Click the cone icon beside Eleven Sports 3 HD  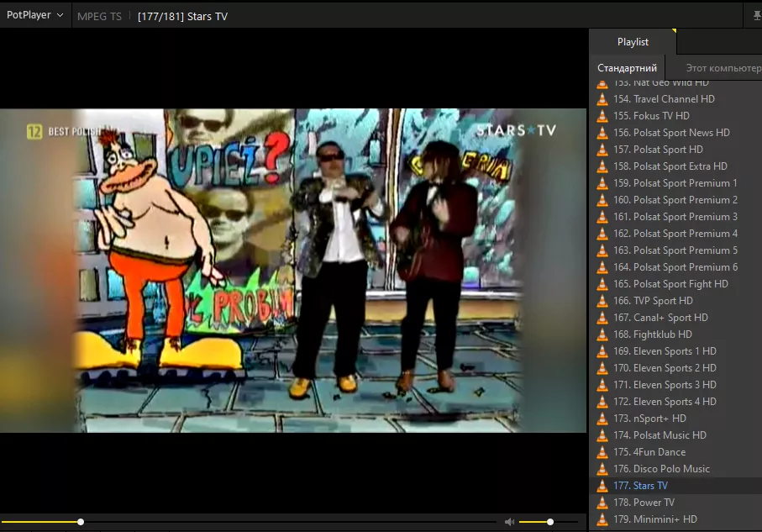pos(602,385)
